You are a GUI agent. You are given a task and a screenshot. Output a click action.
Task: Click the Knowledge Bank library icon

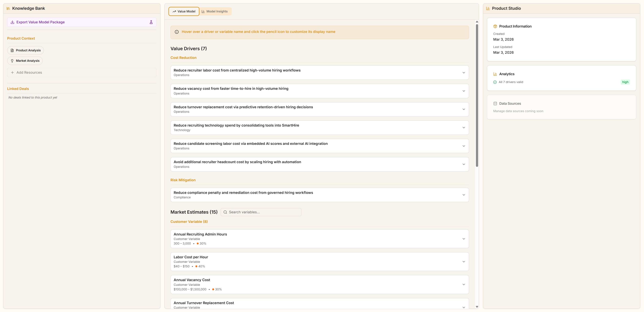tap(8, 9)
